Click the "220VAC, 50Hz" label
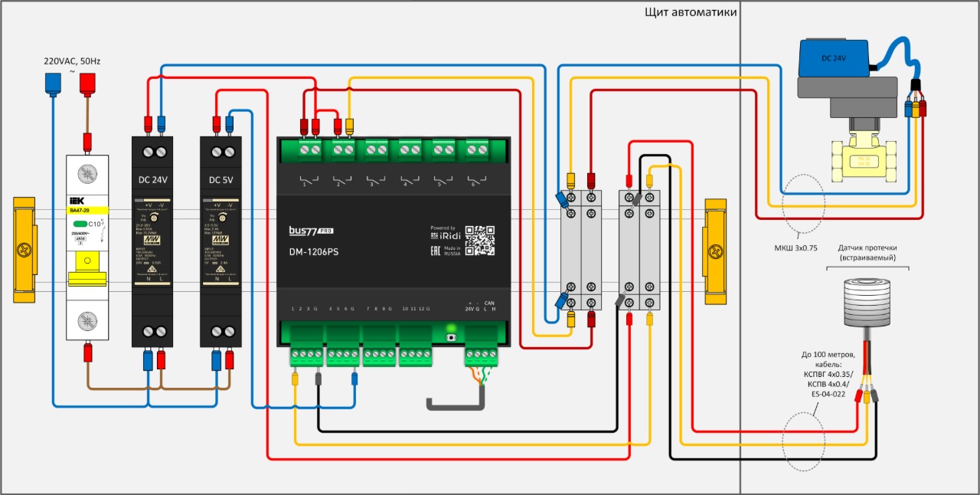The width and height of the screenshot is (980, 495). (71, 60)
